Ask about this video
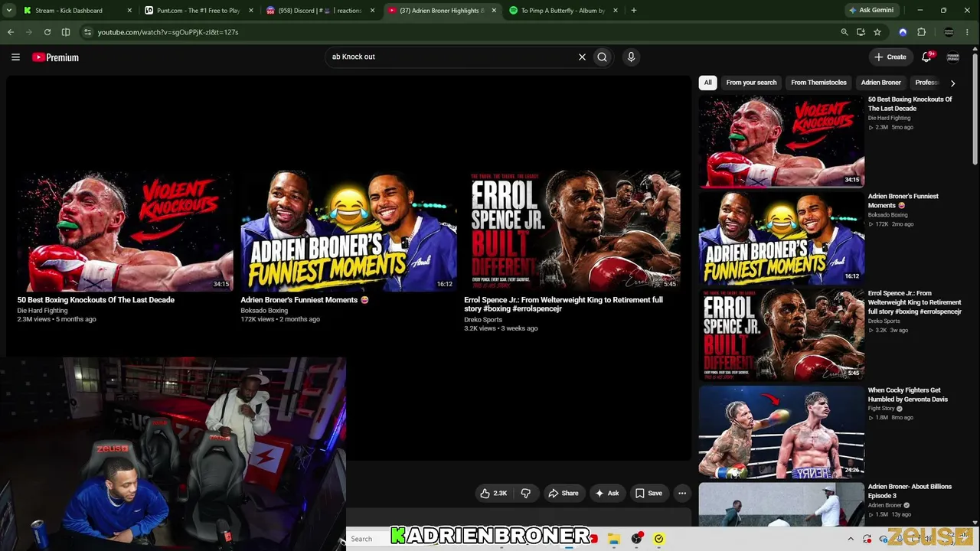 (x=607, y=494)
